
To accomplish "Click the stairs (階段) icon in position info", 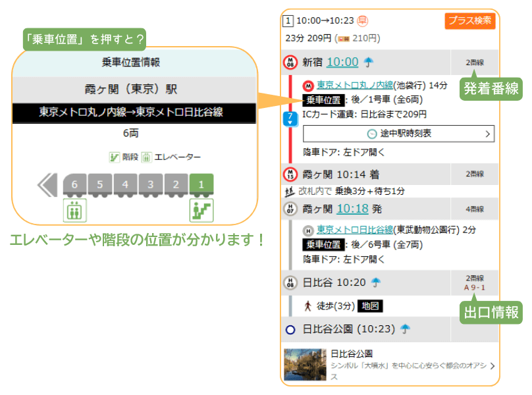I will [203, 209].
